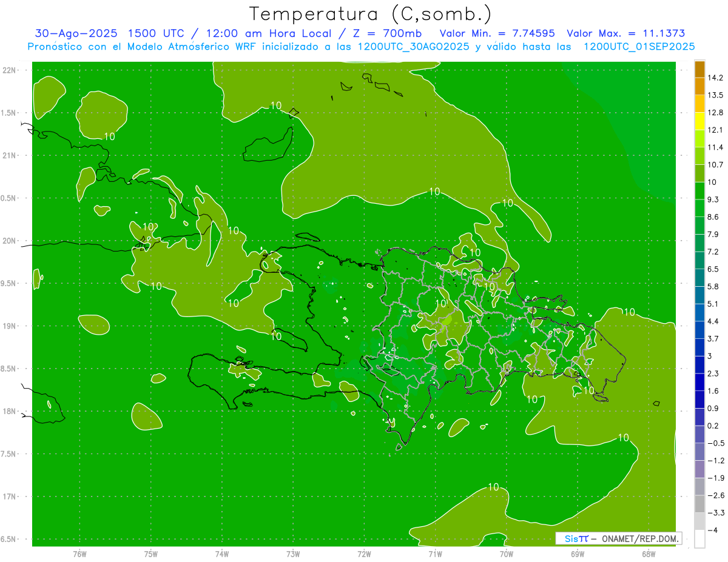Pick the yellow swatch between 12.8 and 12.1

click(x=699, y=121)
